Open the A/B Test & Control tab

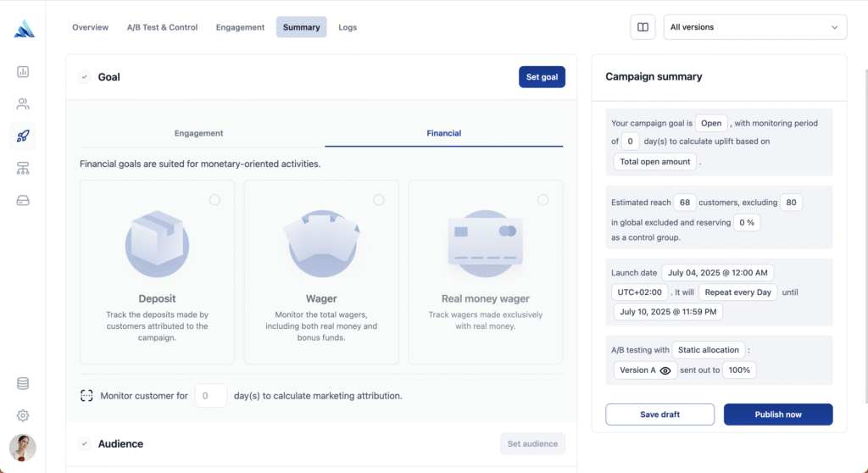[162, 27]
